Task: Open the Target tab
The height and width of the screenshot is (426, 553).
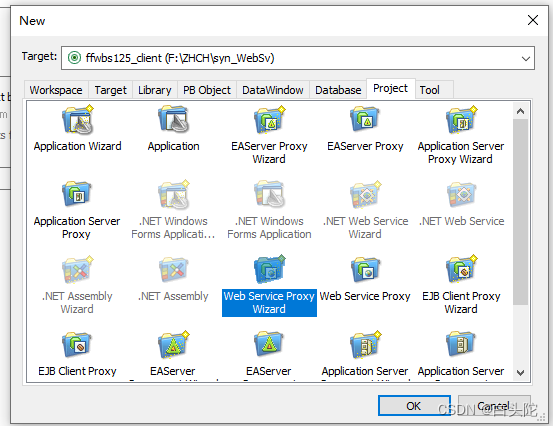Action: [x=110, y=90]
